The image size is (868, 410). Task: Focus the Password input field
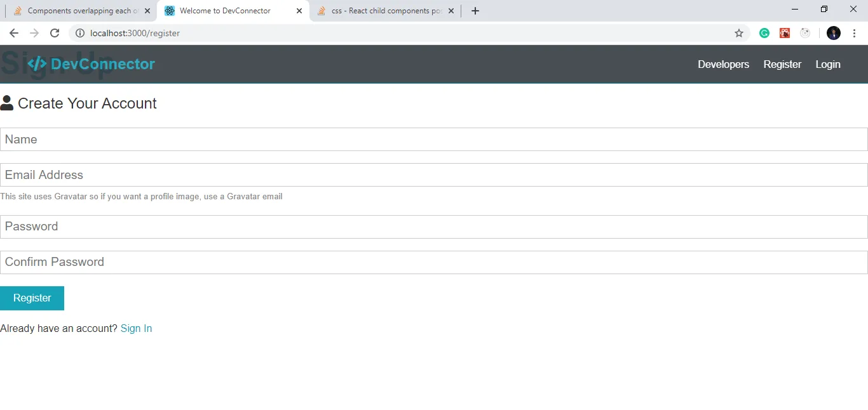434,227
